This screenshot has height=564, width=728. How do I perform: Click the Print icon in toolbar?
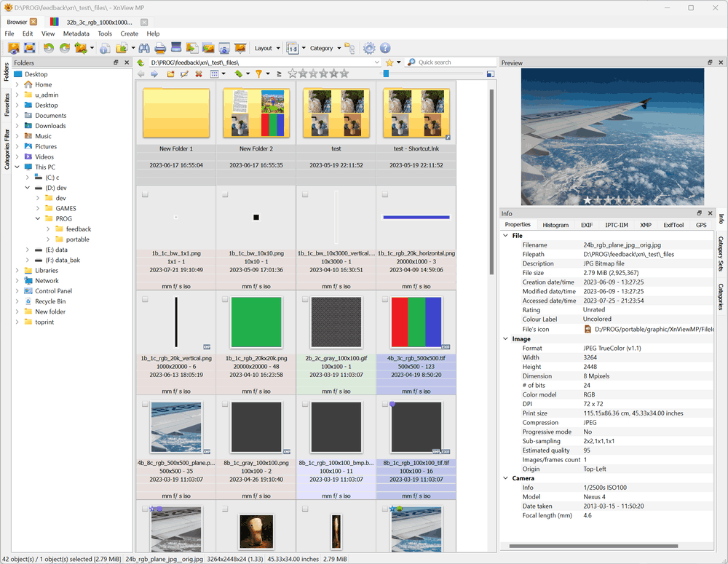[159, 48]
